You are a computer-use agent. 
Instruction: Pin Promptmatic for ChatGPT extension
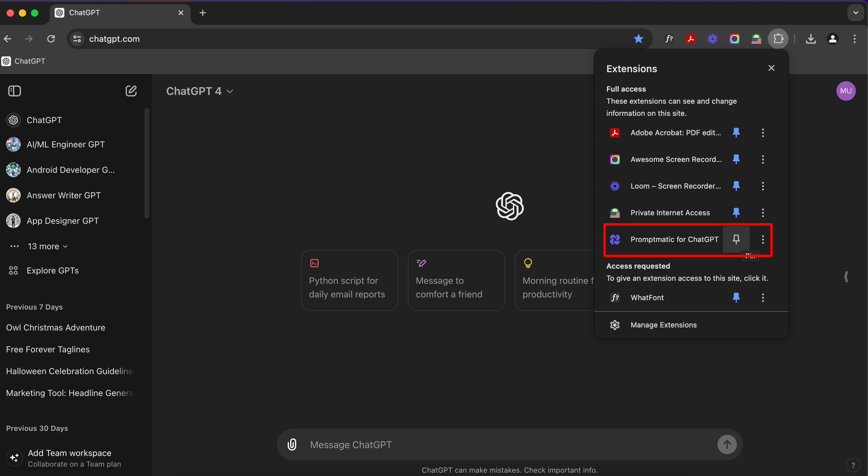736,239
